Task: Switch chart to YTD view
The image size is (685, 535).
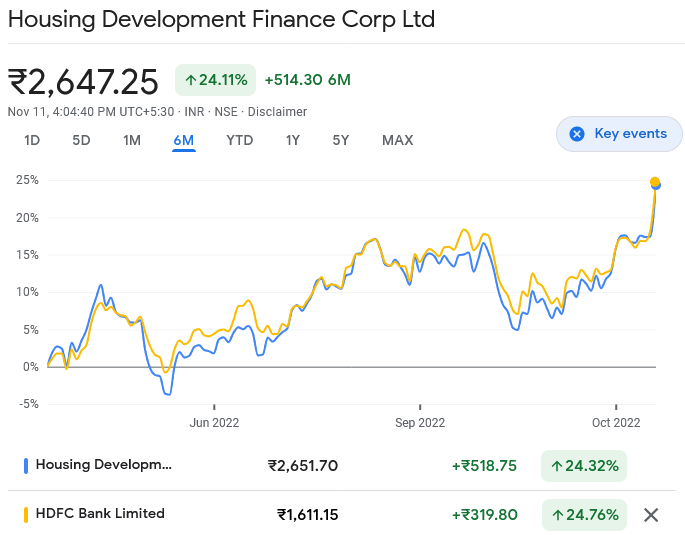Action: (x=239, y=140)
